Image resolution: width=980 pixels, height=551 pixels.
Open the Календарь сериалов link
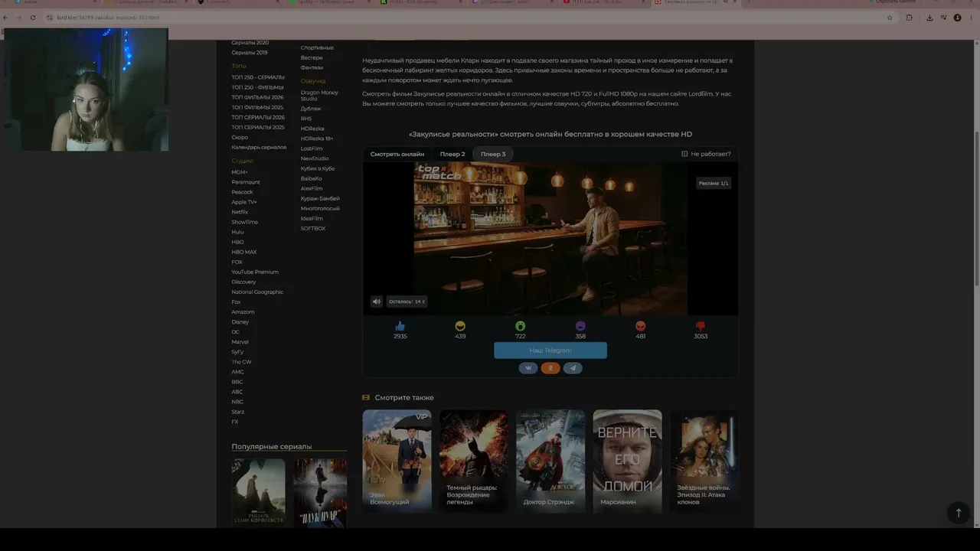point(259,147)
